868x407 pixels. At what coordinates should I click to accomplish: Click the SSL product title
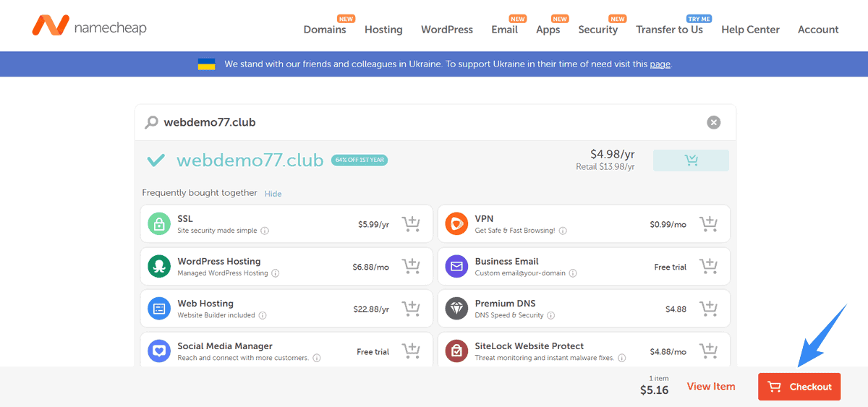[185, 218]
